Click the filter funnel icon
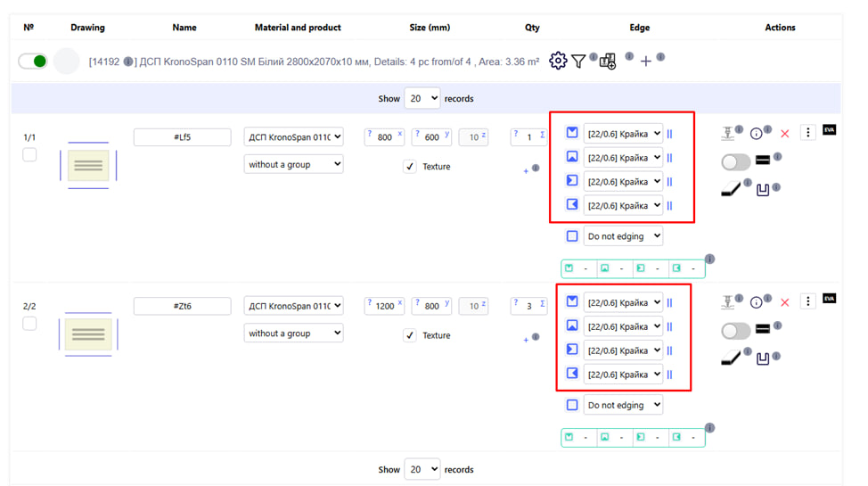Viewport: 868px width, 486px height. coord(579,61)
